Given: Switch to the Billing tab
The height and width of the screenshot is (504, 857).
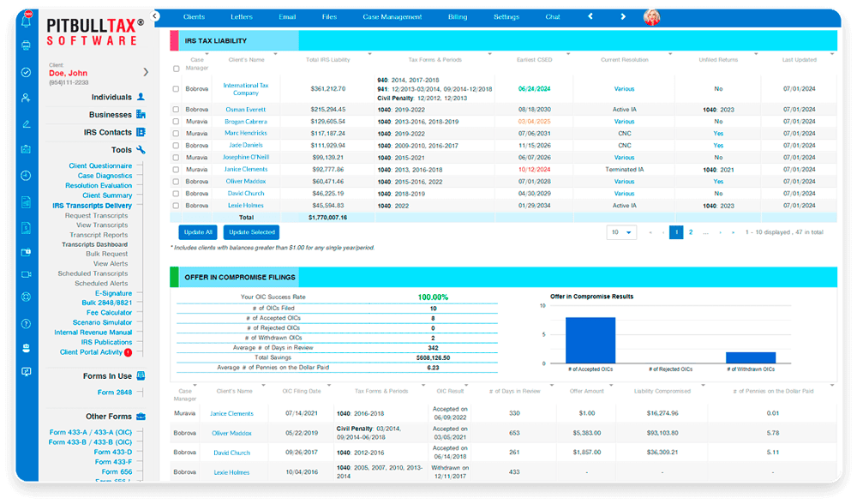Looking at the screenshot, I should [457, 15].
